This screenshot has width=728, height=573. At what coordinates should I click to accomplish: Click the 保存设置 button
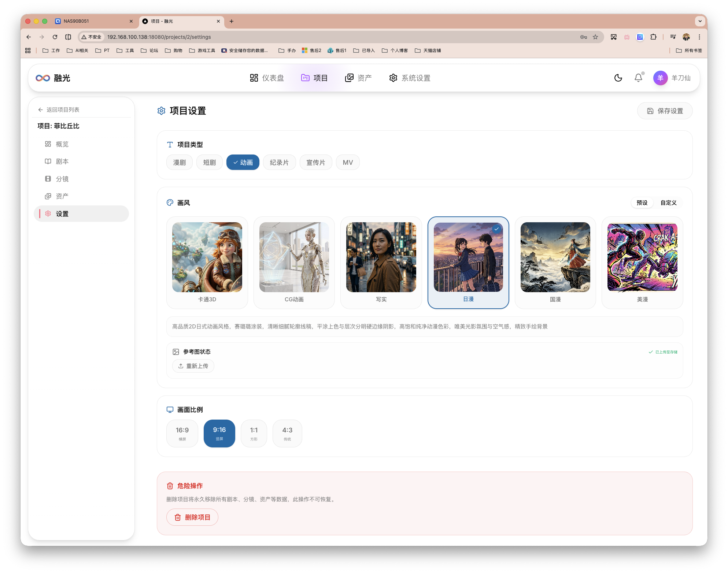[665, 111]
